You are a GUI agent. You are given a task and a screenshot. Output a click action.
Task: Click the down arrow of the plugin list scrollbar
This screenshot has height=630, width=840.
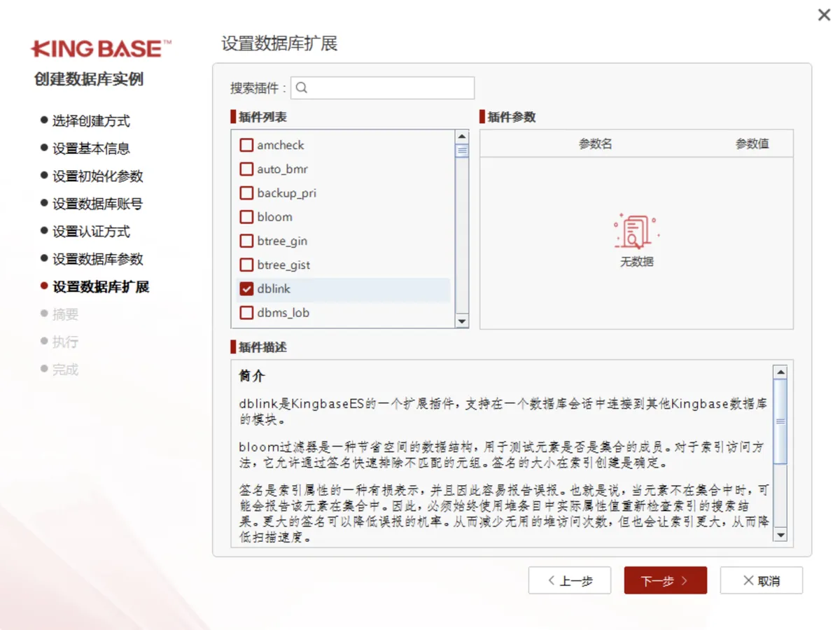(462, 321)
